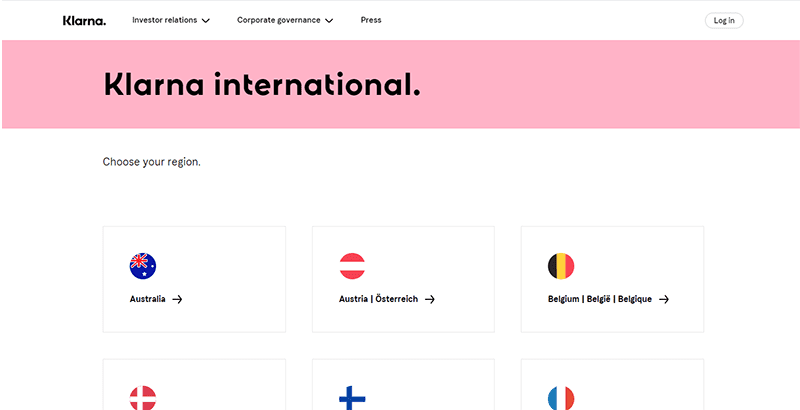Go to the Press page

(x=371, y=20)
